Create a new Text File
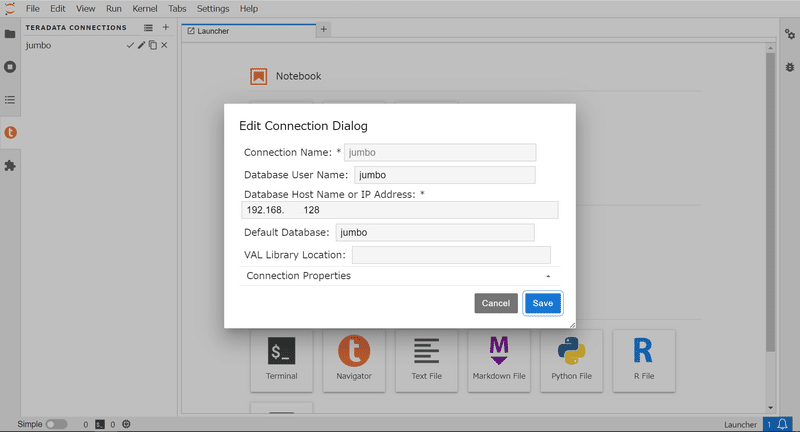 pyautogui.click(x=427, y=361)
